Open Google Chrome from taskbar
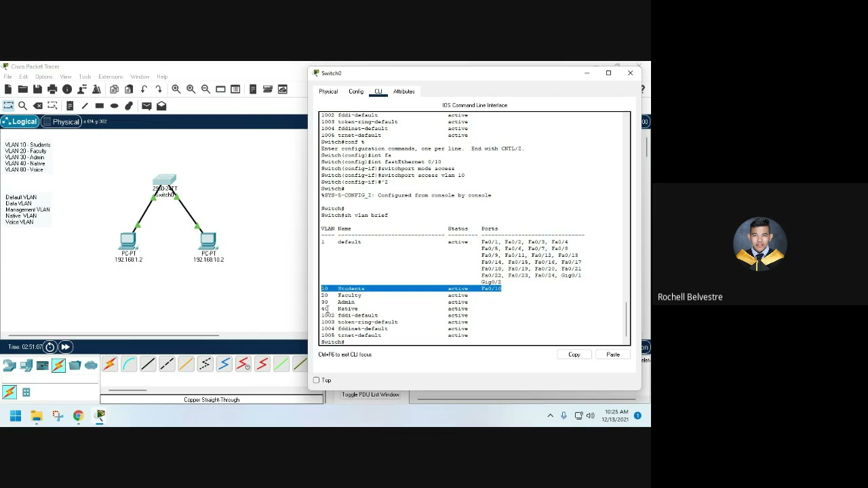This screenshot has width=868, height=488. coord(79,415)
